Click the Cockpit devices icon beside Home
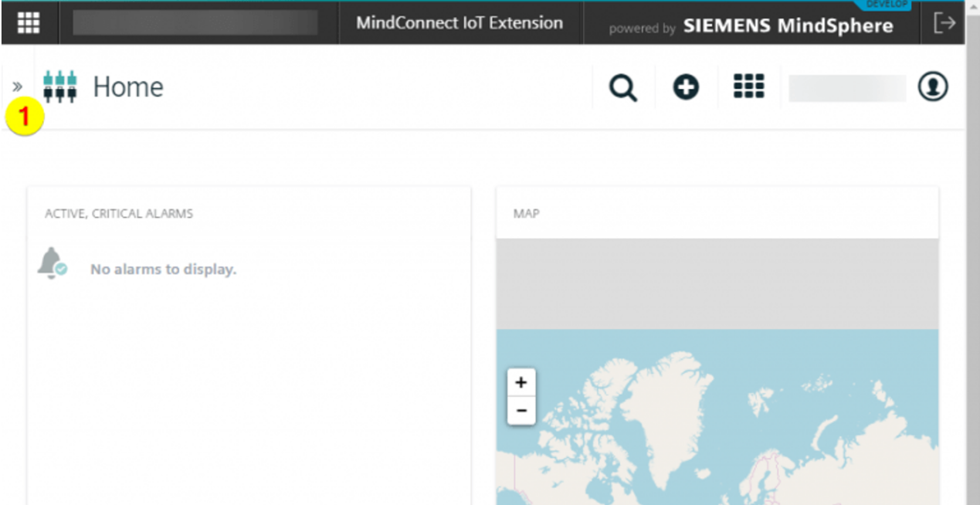The image size is (980, 505). 60,86
